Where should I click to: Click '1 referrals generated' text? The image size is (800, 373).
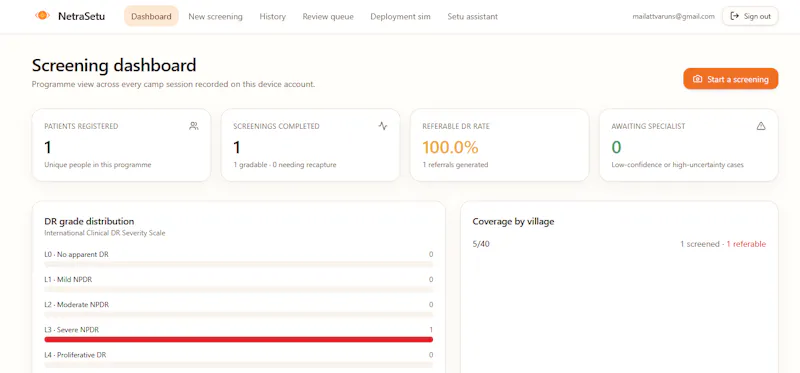pyautogui.click(x=455, y=165)
